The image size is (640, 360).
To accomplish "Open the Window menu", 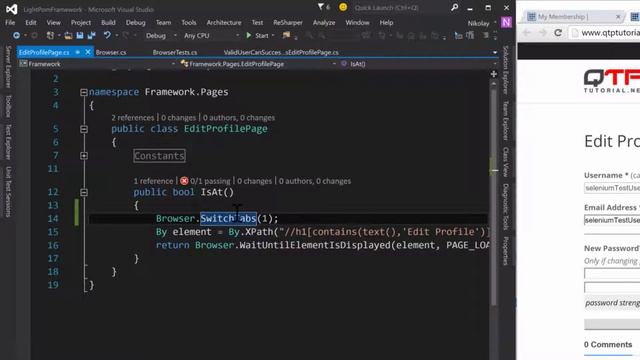I will click(x=357, y=22).
